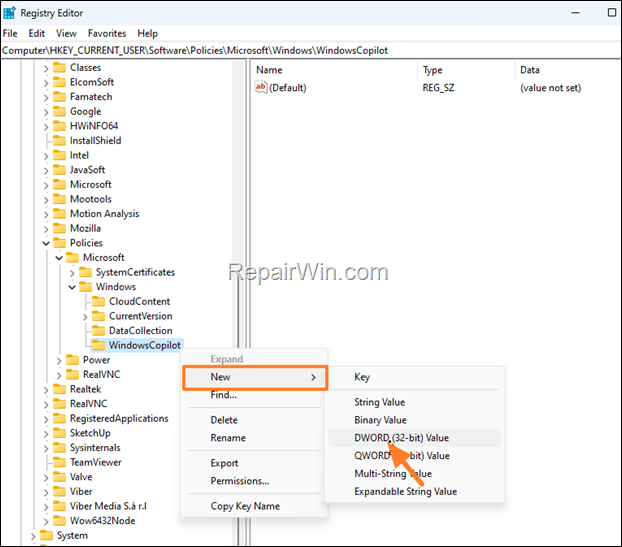Screen dimensions: 622x547
Task: Click the REG_SZ type cell
Action: coord(438,88)
